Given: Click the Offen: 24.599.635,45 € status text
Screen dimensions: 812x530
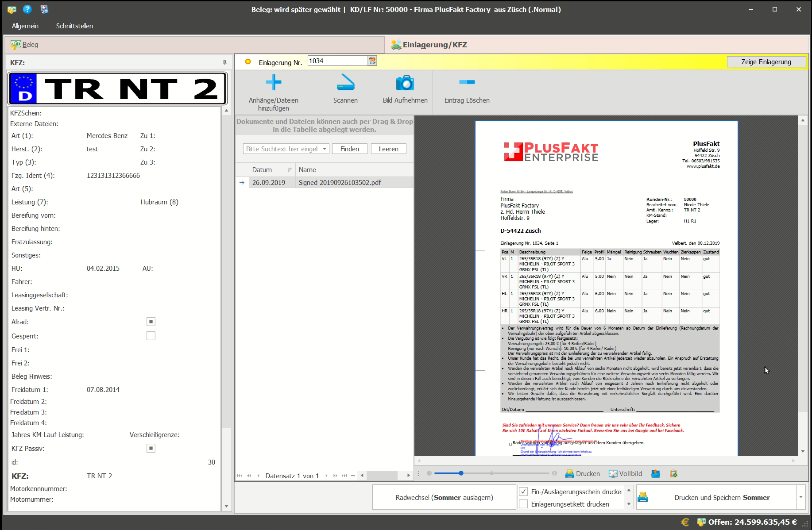Looking at the screenshot, I should tap(752, 522).
